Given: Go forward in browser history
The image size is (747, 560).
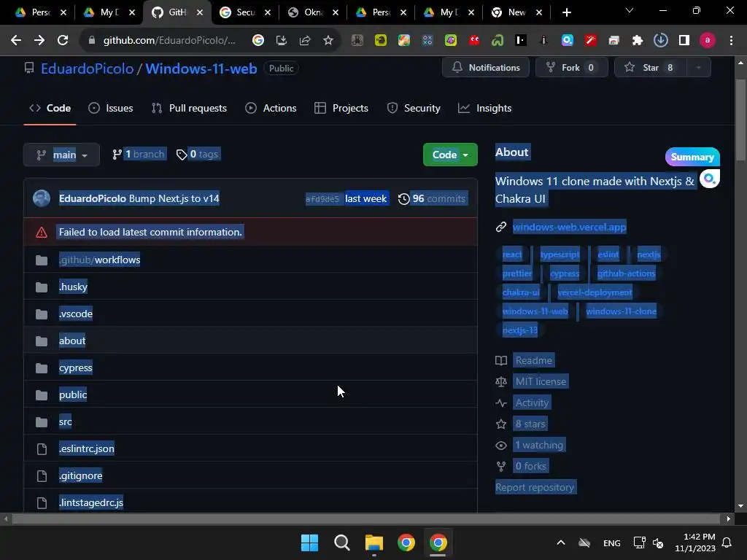Looking at the screenshot, I should pos(39,41).
